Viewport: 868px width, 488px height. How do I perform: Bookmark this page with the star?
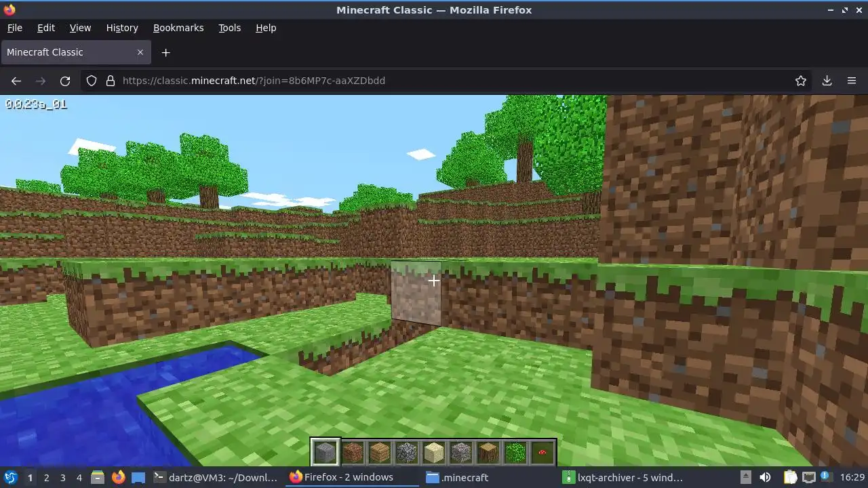pyautogui.click(x=801, y=81)
